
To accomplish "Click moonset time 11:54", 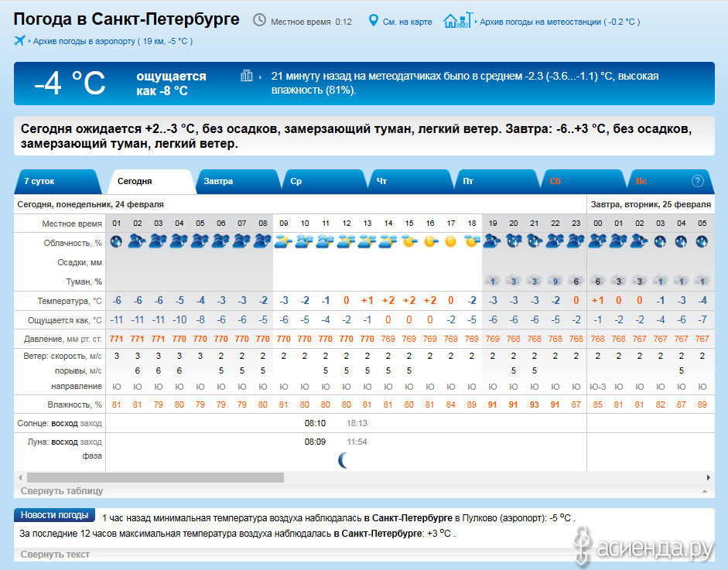I will click(357, 442).
